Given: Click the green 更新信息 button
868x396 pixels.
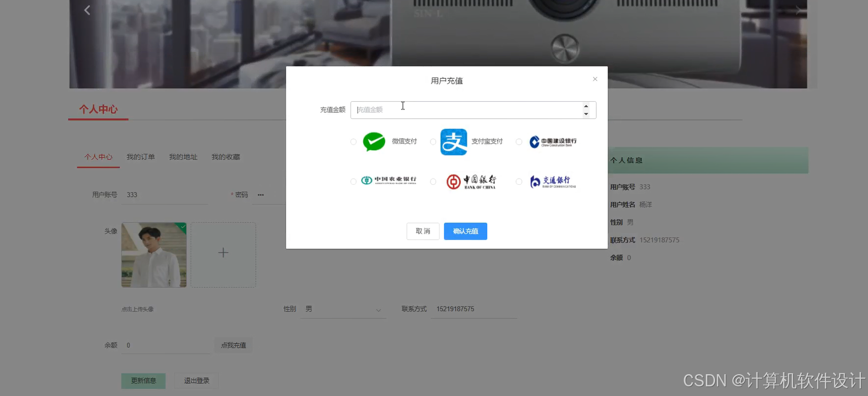Looking at the screenshot, I should (x=143, y=381).
